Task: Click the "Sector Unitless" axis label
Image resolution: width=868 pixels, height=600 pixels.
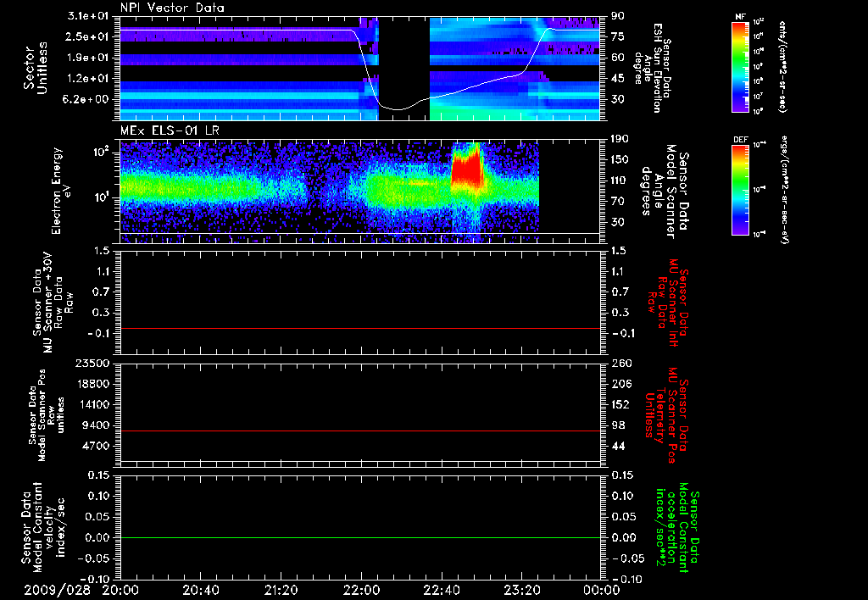Action: point(35,68)
